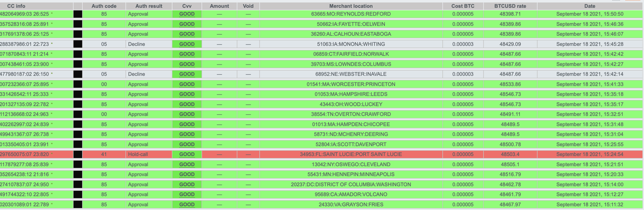Select merchant 01013:MA:HAMPDEN:CHICOPEE
644x210 pixels.
click(351, 124)
